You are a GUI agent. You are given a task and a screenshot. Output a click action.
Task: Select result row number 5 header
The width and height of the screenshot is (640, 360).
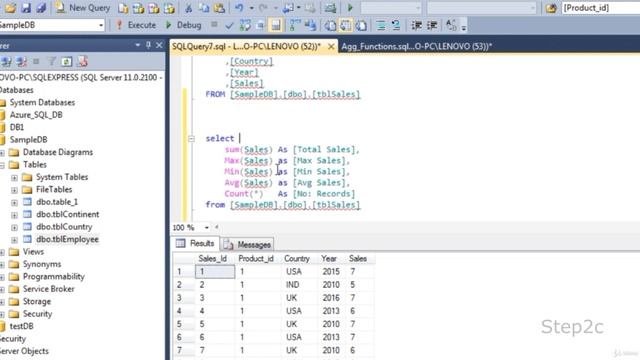click(x=183, y=324)
